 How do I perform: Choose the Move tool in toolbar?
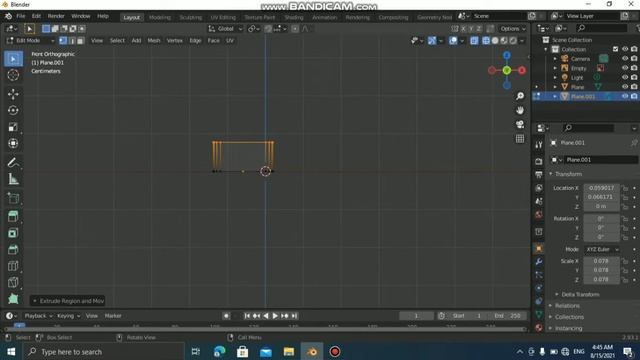click(13, 94)
